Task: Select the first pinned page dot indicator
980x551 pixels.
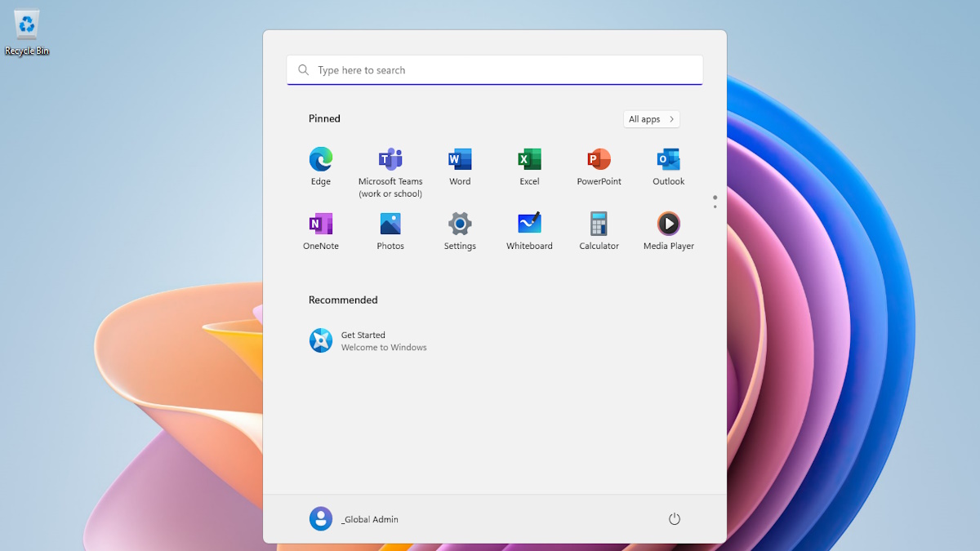Action: (715, 197)
